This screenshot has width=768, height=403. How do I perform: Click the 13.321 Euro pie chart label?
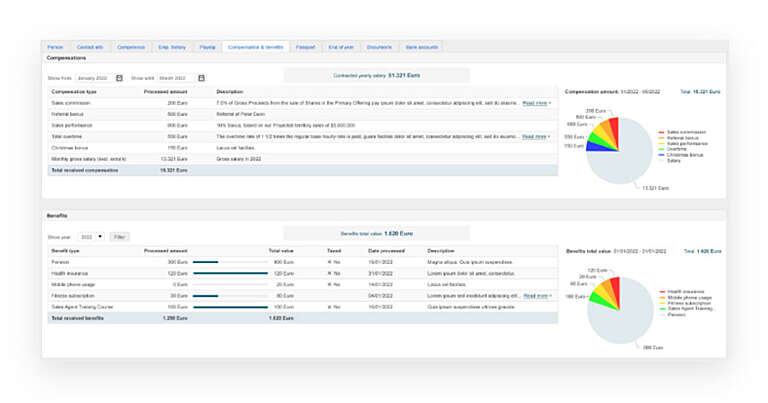pyautogui.click(x=655, y=188)
